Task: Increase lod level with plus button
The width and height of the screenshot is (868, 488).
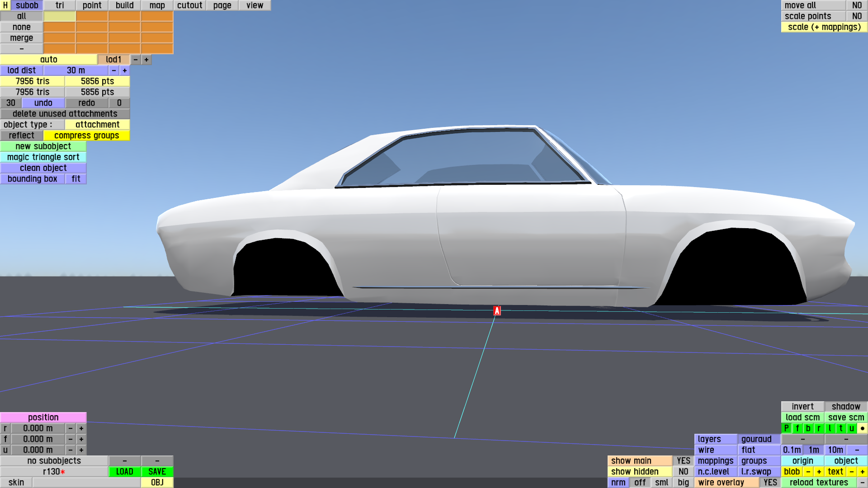Action: (x=146, y=60)
